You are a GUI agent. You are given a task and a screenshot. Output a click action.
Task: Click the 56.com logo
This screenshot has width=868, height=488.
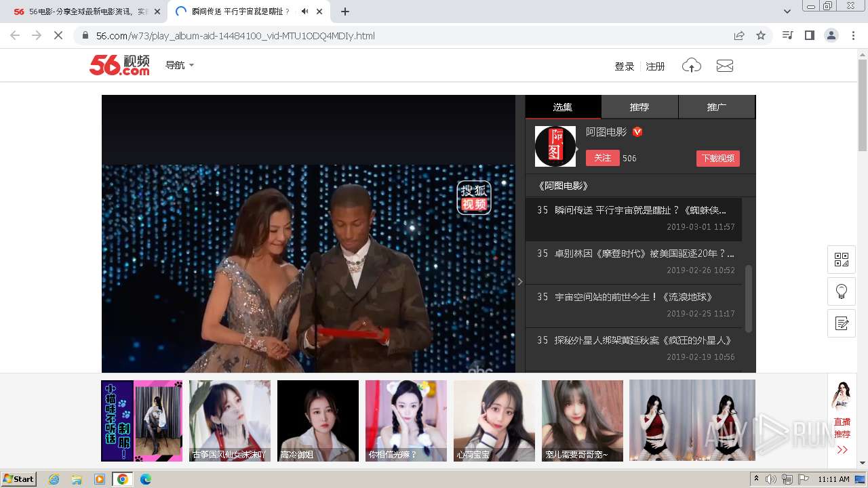click(x=119, y=65)
